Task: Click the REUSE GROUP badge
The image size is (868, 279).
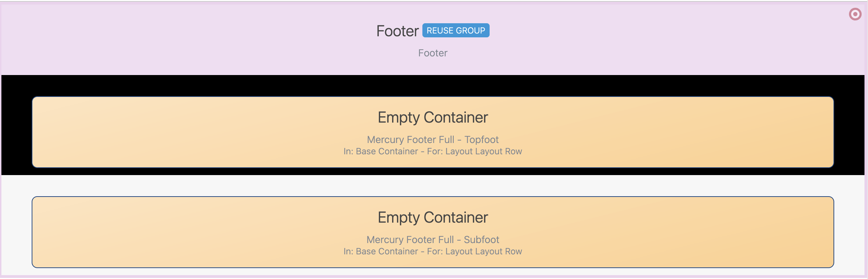Action: coord(455,31)
